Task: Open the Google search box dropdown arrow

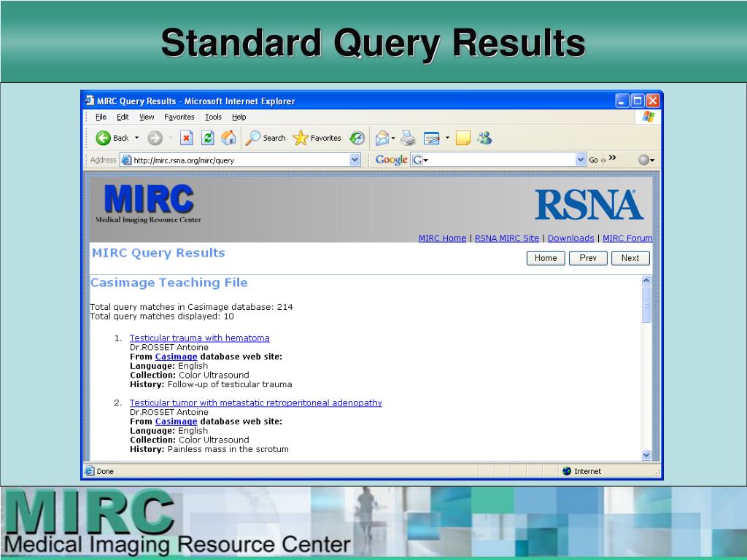Action: click(x=580, y=160)
